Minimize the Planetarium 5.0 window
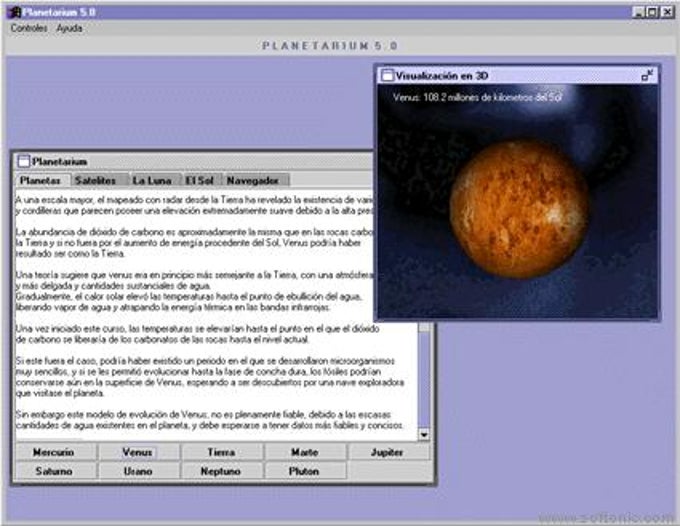The image size is (680, 526). [x=638, y=12]
